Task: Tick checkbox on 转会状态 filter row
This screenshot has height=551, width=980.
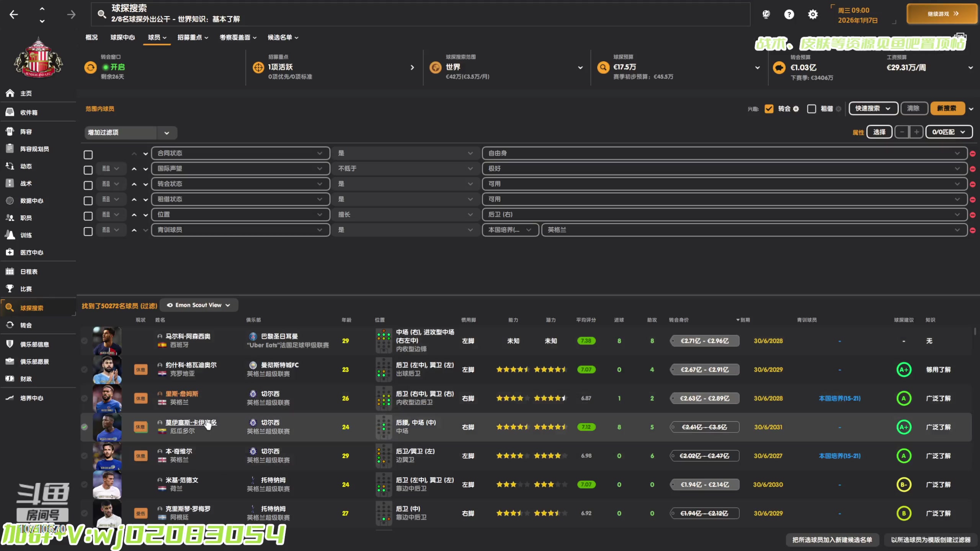Action: click(x=88, y=185)
